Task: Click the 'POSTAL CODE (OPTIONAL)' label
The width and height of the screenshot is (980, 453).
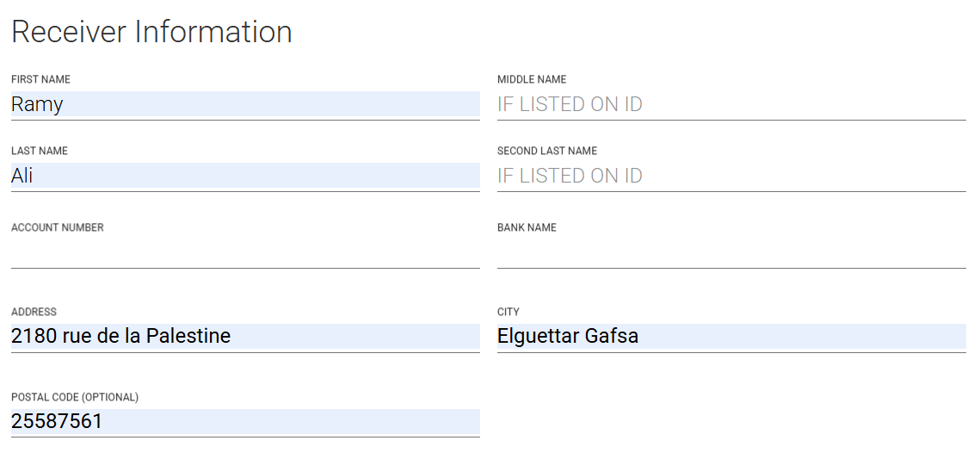Action: tap(75, 397)
